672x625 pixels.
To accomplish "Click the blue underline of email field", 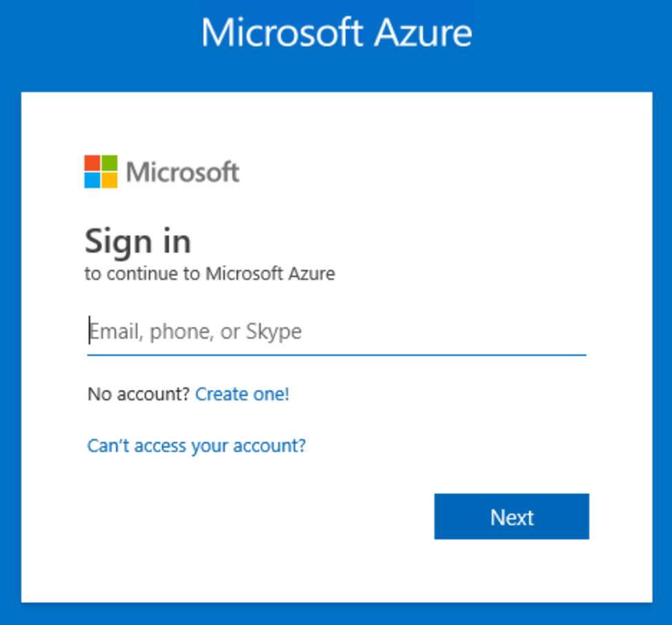I will 337,355.
